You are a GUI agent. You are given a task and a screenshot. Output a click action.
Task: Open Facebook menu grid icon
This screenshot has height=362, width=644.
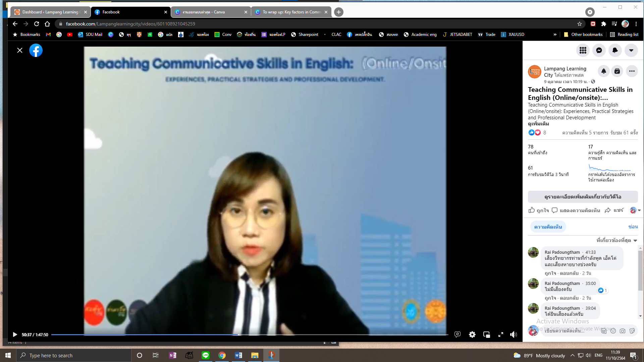click(x=583, y=50)
